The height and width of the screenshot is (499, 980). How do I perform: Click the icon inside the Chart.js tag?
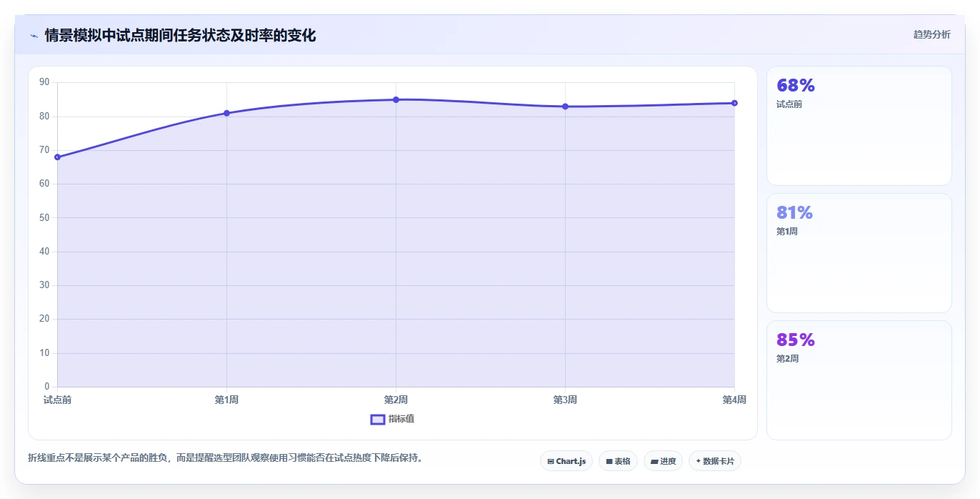point(551,462)
